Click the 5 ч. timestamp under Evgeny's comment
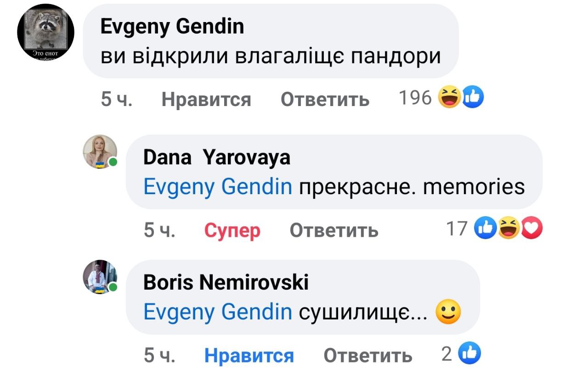Image resolution: width=588 pixels, height=380 pixels. (x=116, y=99)
